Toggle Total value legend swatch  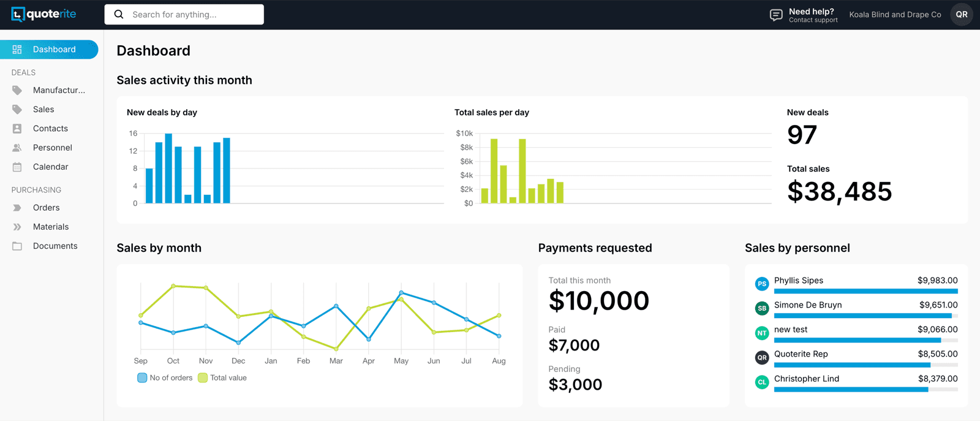point(203,377)
